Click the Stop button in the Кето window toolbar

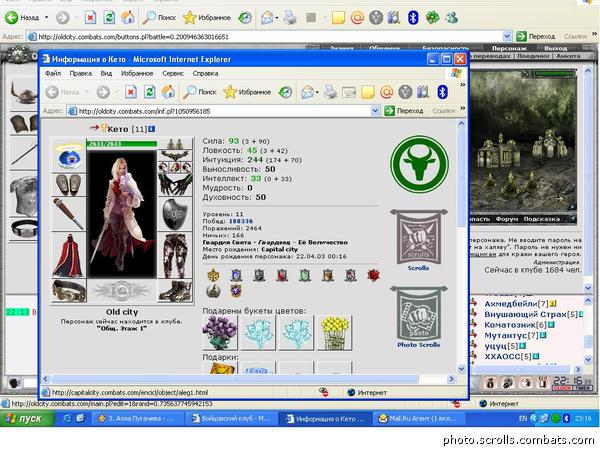(131, 92)
